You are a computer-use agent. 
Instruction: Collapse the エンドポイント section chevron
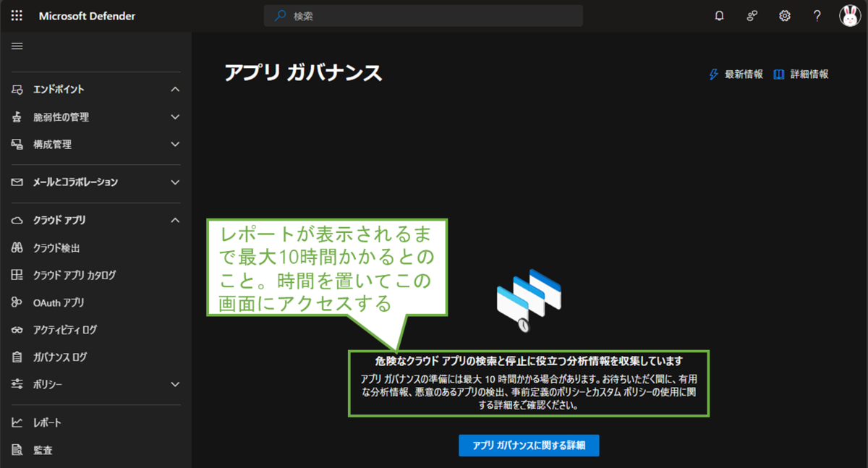tap(175, 90)
